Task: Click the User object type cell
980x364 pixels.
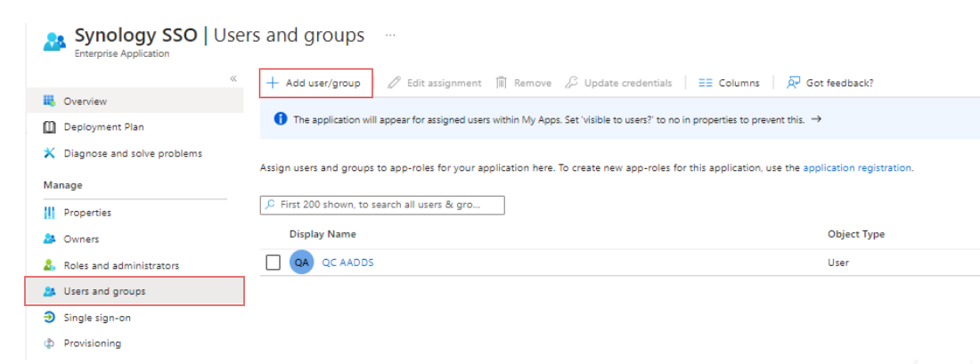Action: [x=838, y=263]
